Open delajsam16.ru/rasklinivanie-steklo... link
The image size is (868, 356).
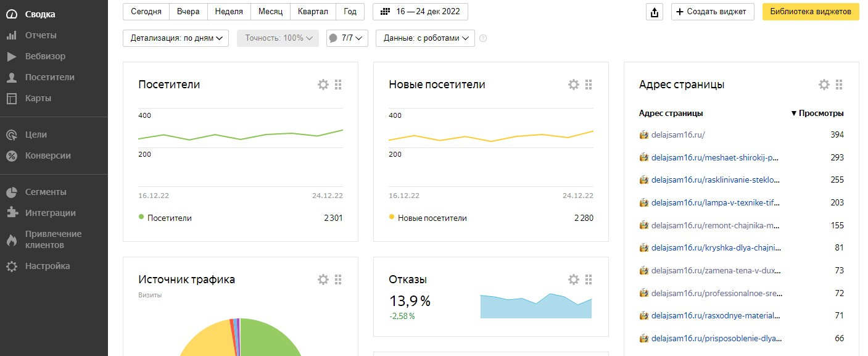(x=716, y=180)
